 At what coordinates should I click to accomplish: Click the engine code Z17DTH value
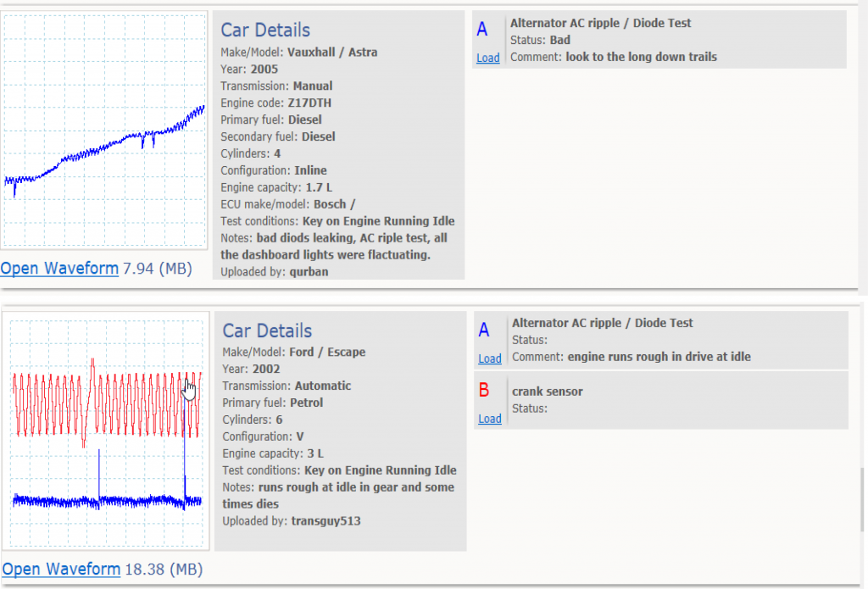point(309,103)
